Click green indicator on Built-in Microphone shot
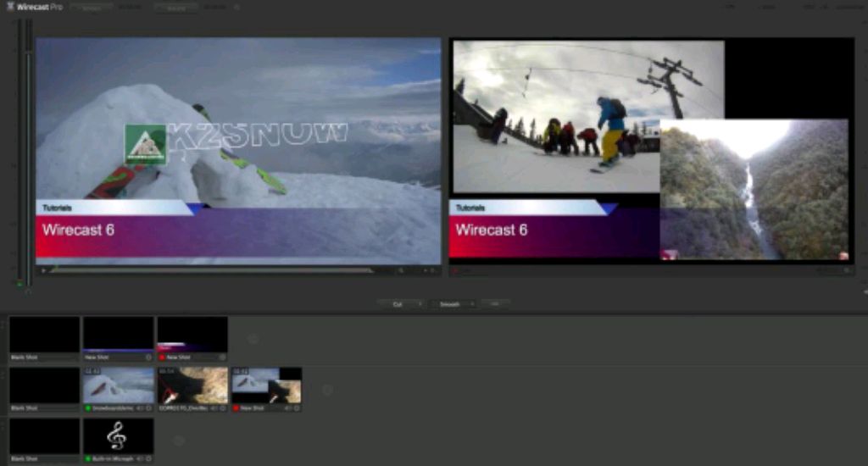Screen dimensions: 868x466 (x=88, y=459)
